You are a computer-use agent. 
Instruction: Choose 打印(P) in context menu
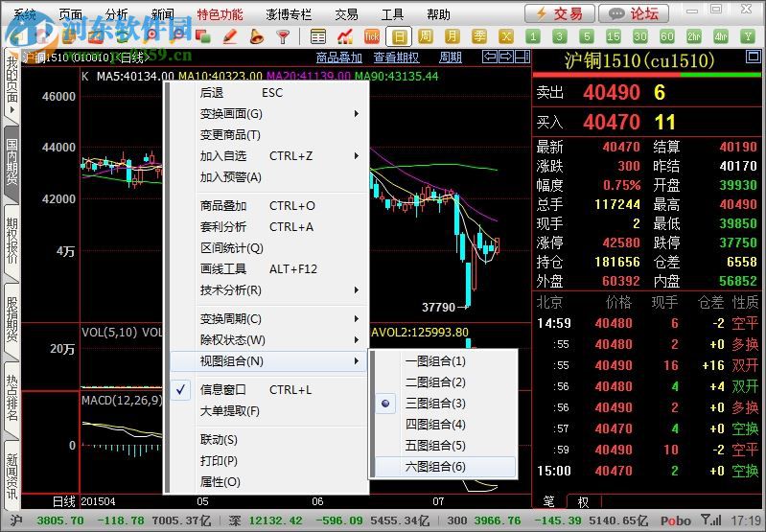click(x=268, y=461)
